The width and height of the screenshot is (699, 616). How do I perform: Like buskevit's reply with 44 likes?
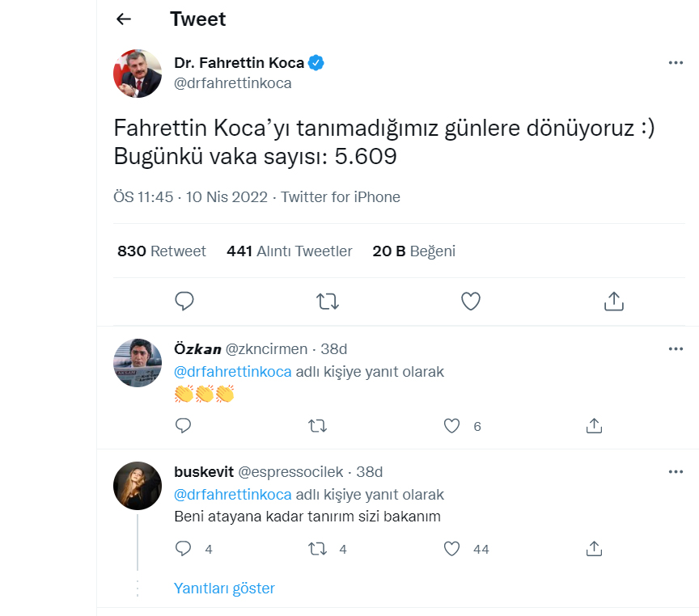coord(452,549)
